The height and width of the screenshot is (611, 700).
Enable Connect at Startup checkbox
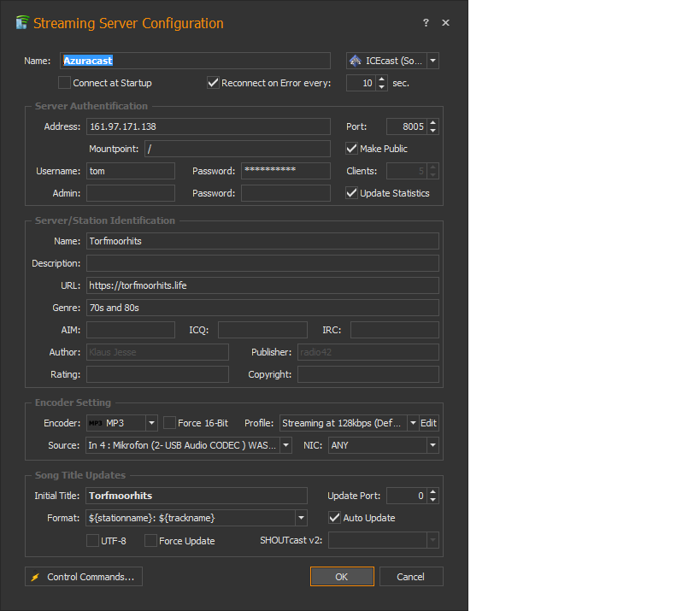pyautogui.click(x=64, y=83)
